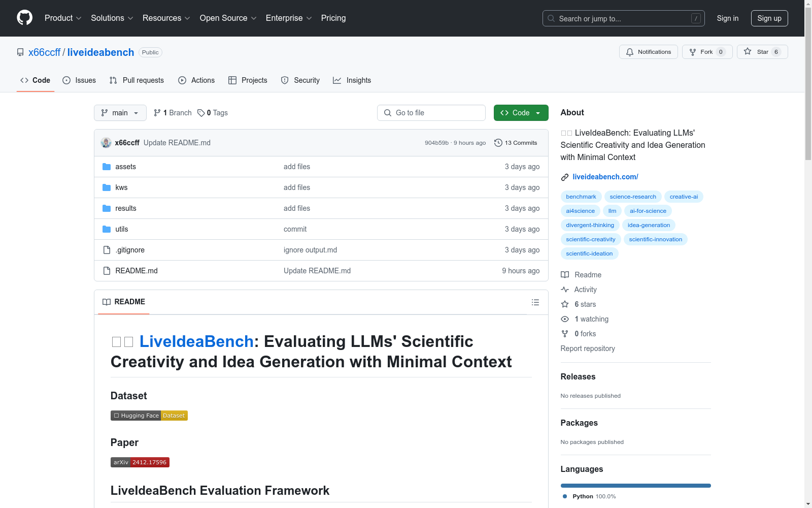Click the repository icon beside x66ccff

tap(20, 52)
